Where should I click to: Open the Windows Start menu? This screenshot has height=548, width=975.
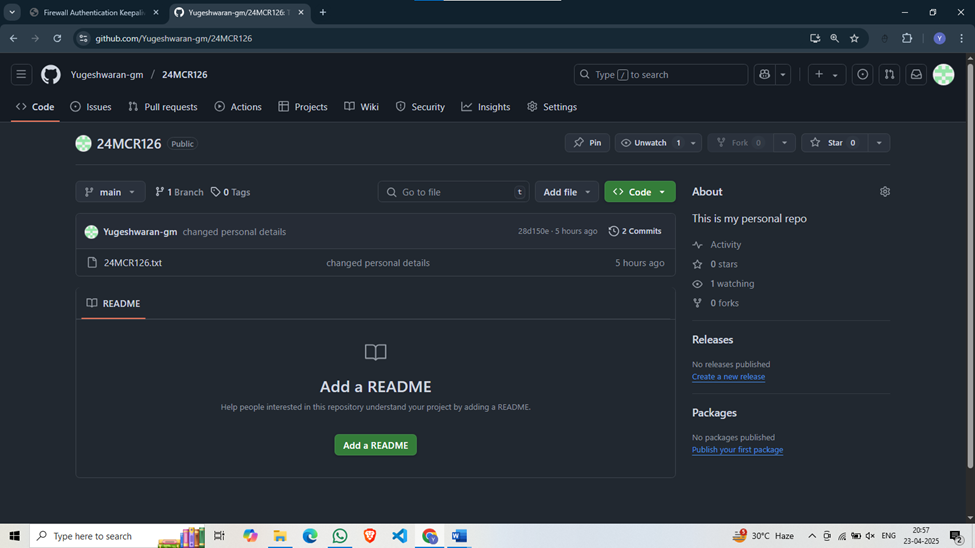pos(14,536)
